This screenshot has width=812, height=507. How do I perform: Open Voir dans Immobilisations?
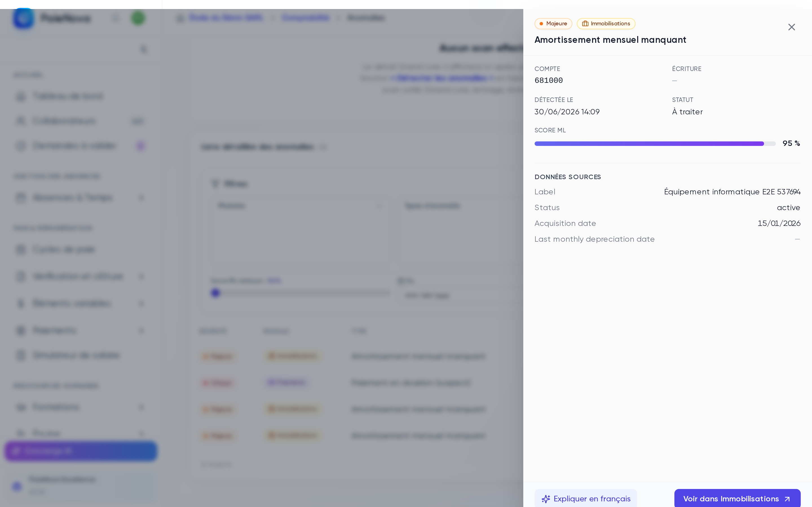coord(737,499)
